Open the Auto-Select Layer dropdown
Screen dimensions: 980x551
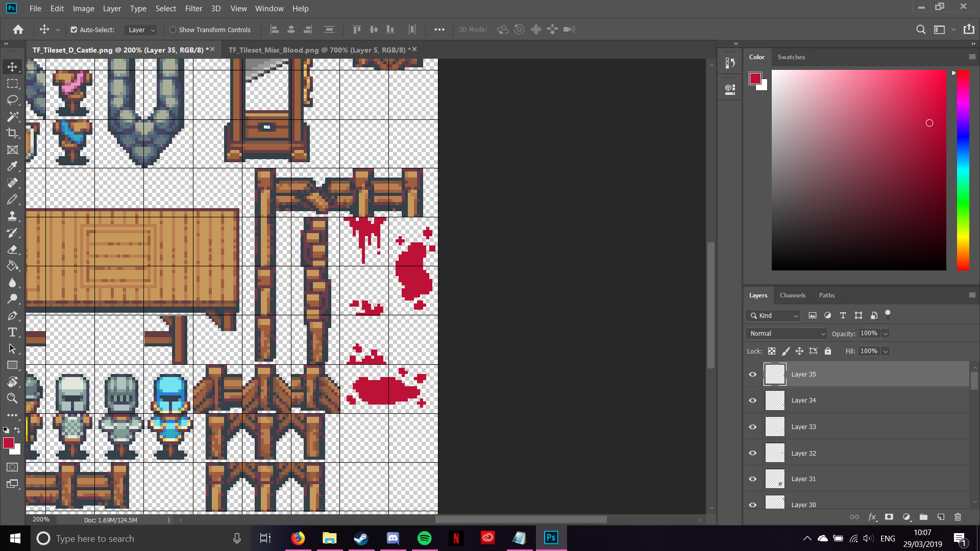[x=141, y=30]
